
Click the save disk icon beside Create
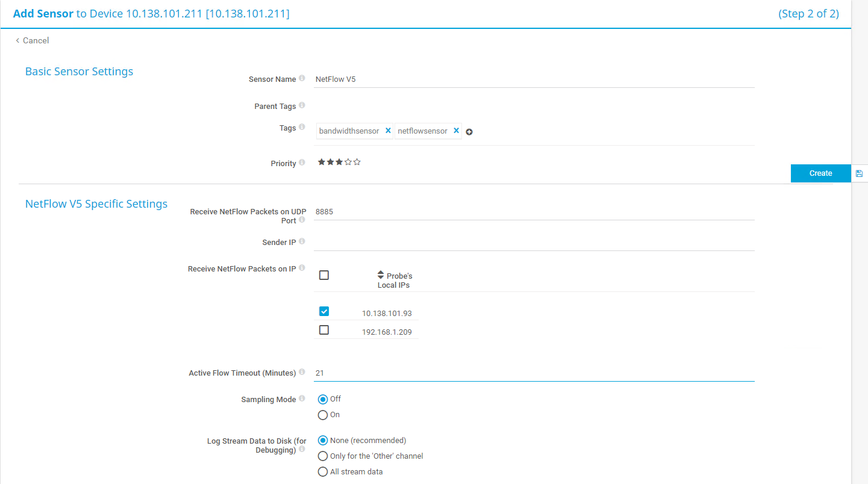(x=860, y=173)
